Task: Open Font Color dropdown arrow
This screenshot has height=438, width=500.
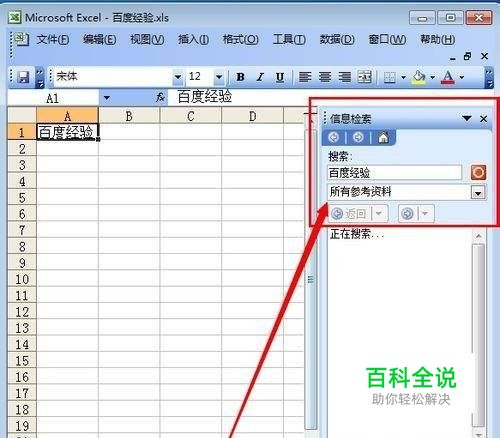Action: click(462, 78)
